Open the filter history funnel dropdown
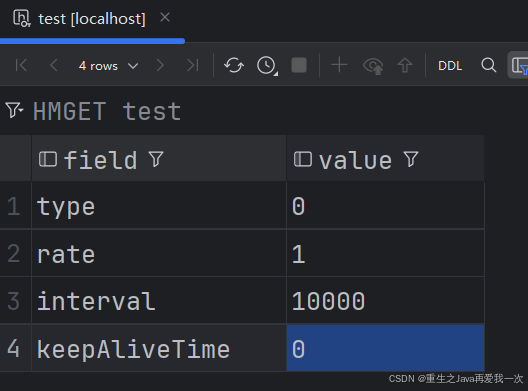Image resolution: width=528 pixels, height=391 pixels. pos(14,110)
